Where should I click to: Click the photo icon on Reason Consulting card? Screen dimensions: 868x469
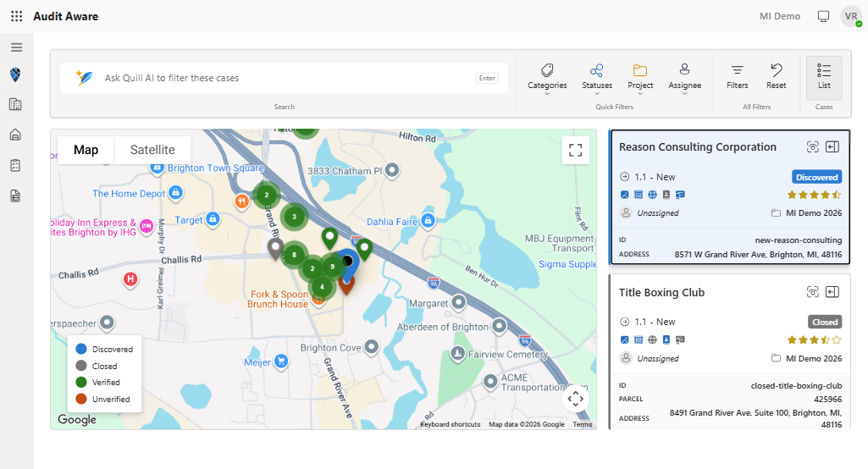(x=624, y=195)
